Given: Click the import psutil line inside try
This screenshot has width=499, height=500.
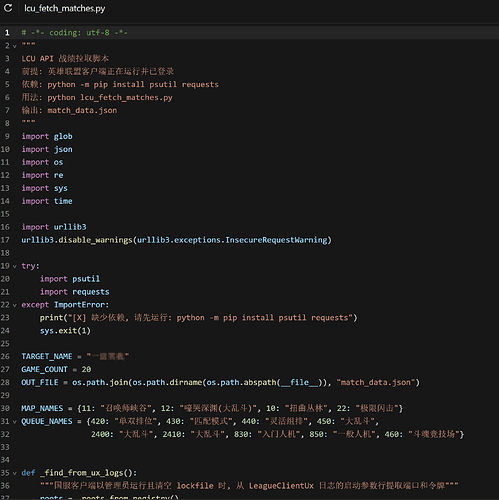Looking at the screenshot, I should point(70,279).
